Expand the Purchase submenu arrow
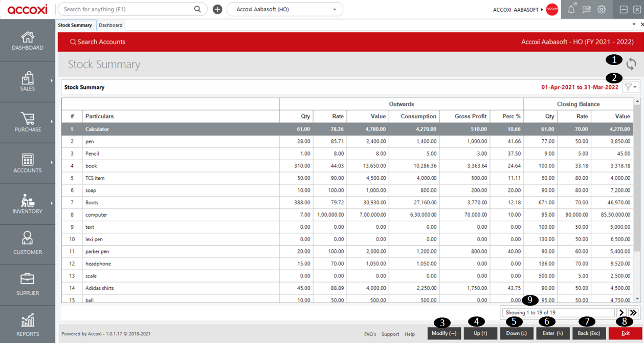The height and width of the screenshot is (343, 644). pyautogui.click(x=52, y=121)
